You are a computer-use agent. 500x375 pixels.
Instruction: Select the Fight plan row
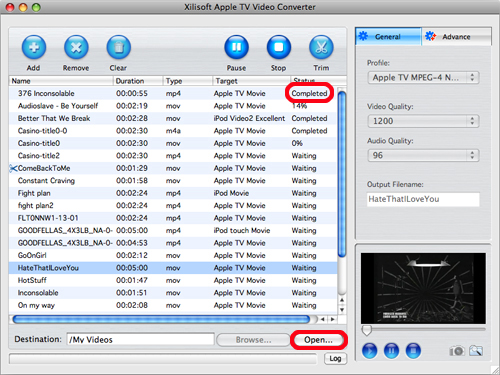(173, 193)
